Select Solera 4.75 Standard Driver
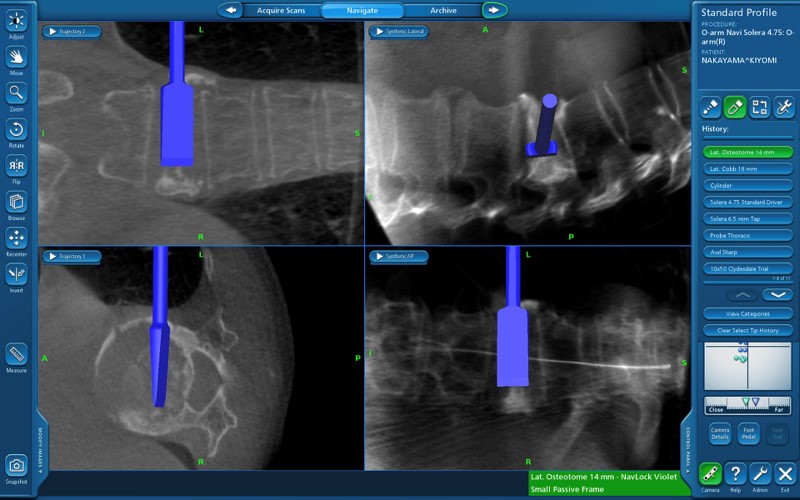The height and width of the screenshot is (500, 800). (x=747, y=202)
